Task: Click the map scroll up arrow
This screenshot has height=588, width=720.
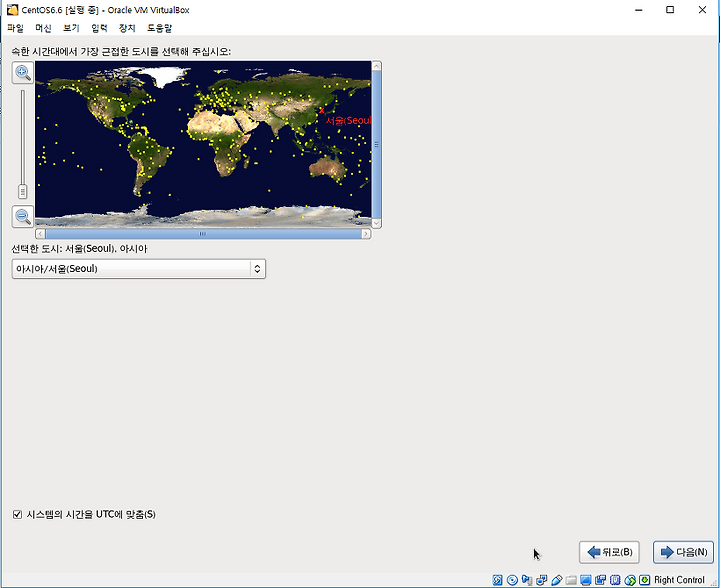Action: 377,66
